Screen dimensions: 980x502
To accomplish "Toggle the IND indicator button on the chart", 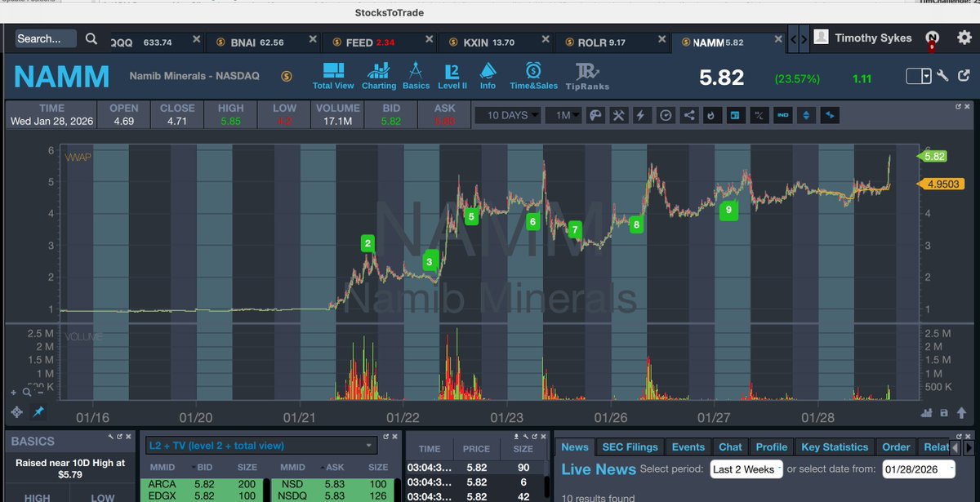I will click(782, 115).
